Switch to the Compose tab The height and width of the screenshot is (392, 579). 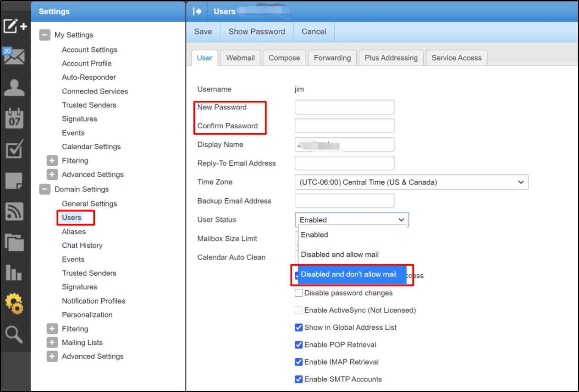[284, 58]
